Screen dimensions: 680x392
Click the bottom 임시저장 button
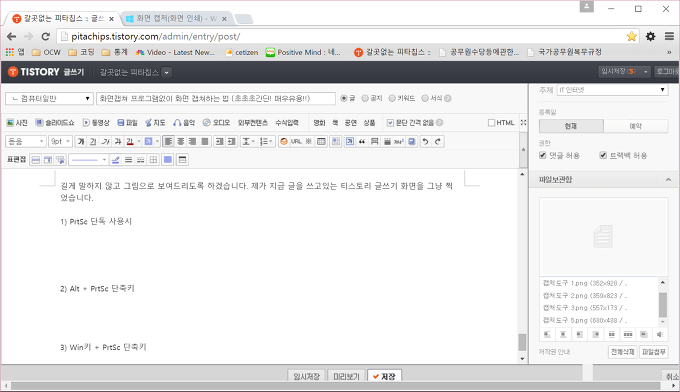(x=307, y=376)
